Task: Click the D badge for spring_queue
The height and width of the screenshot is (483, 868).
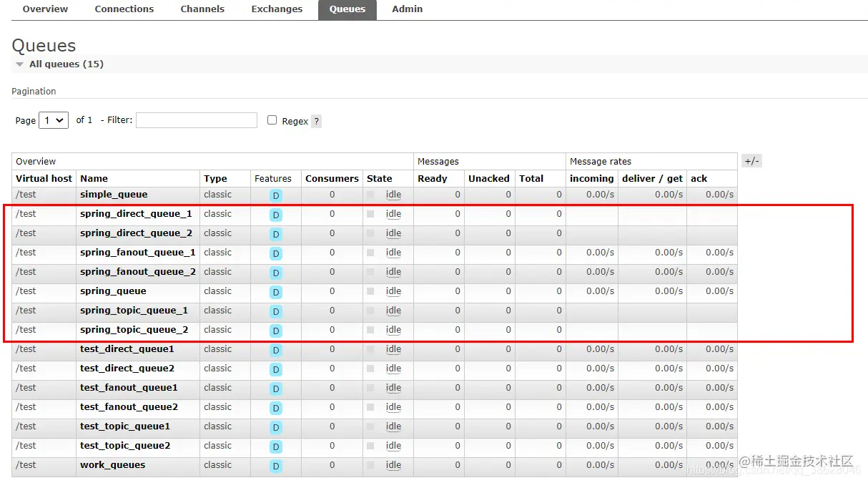Action: tap(276, 292)
